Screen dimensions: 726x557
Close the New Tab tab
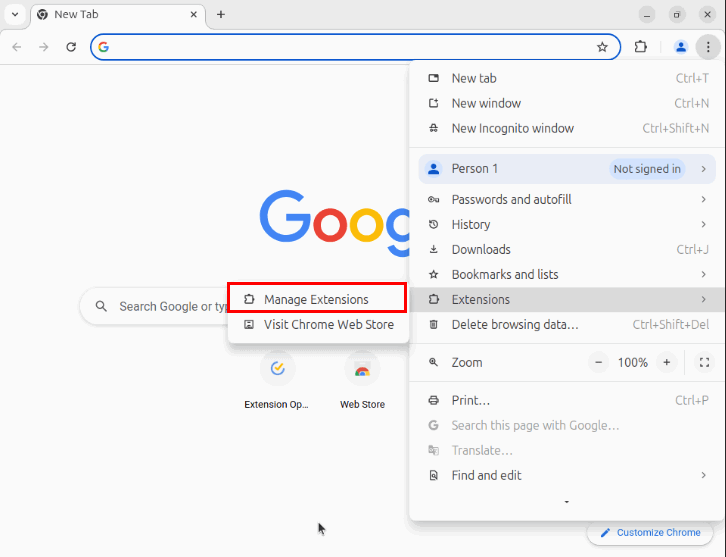[194, 14]
